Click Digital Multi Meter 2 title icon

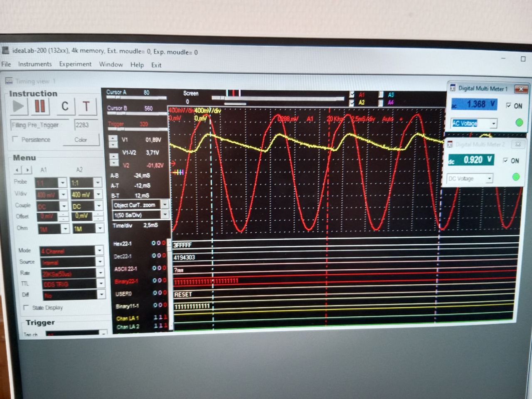tap(450, 145)
